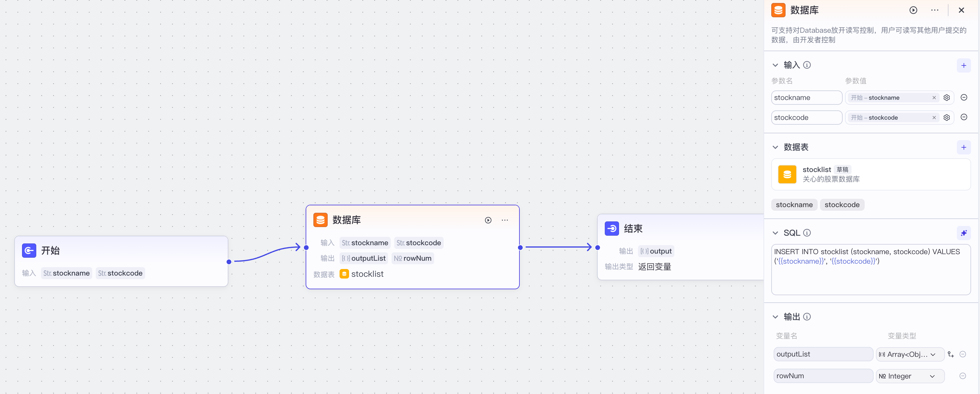980x394 pixels.
Task: Click the 开始 node icon
Action: pyautogui.click(x=29, y=251)
